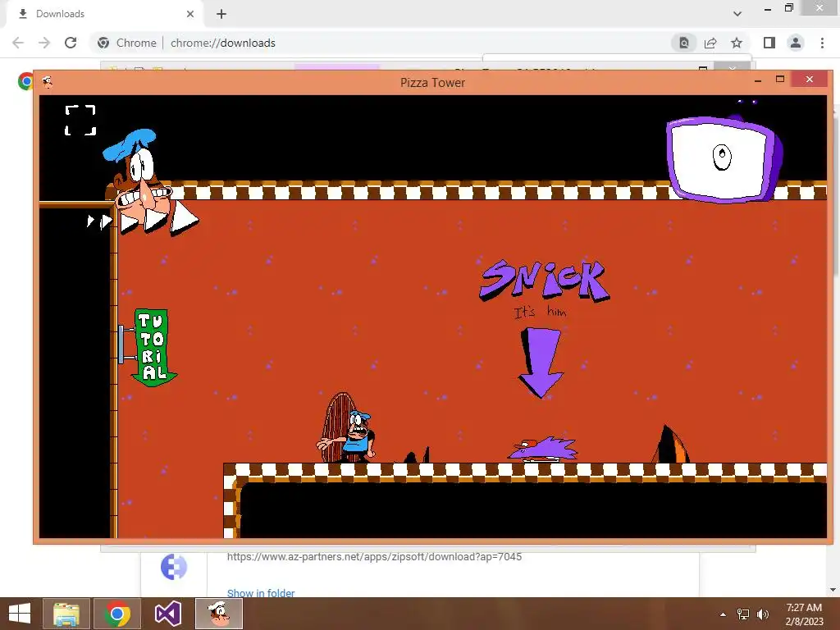
Task: Open a new Chrome tab
Action: (221, 14)
